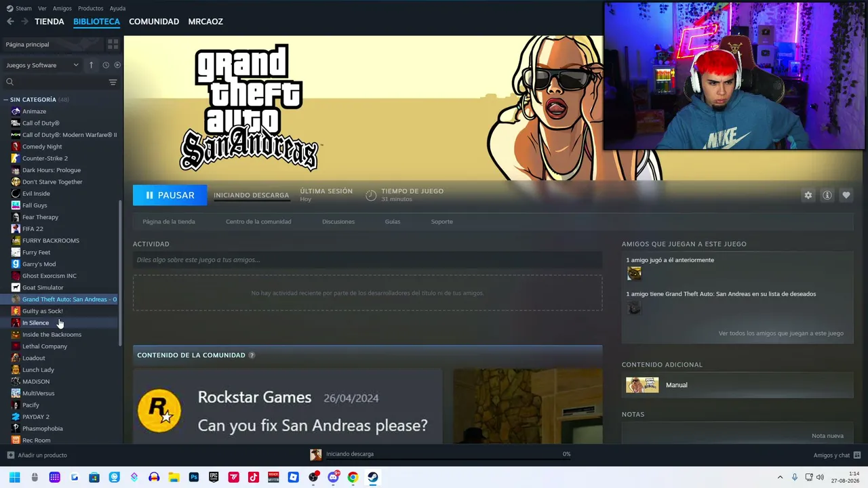Open the downloads bar showing Iniciando descarga
The width and height of the screenshot is (868, 488).
(441, 454)
